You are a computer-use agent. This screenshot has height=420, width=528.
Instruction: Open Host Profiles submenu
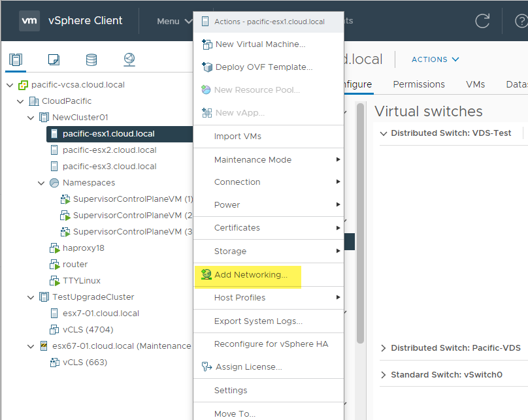[x=269, y=297]
